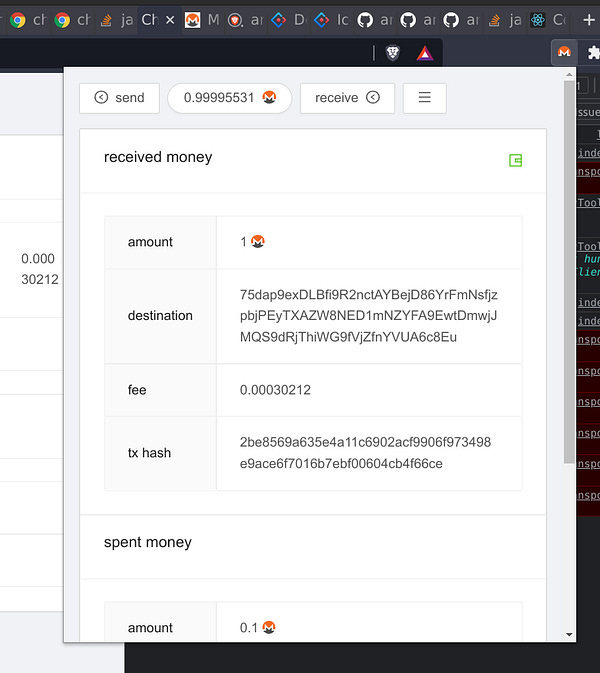Click the spent money heading
600x673 pixels.
pyautogui.click(x=148, y=542)
